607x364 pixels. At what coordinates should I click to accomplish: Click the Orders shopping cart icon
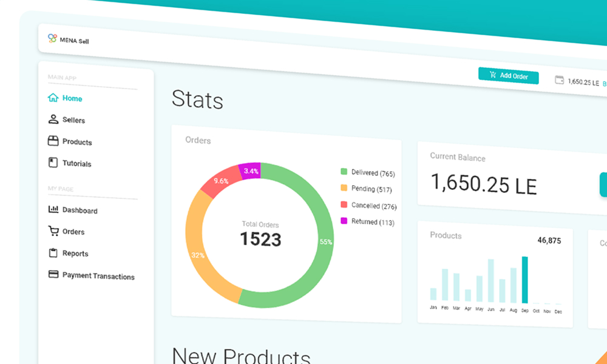click(x=53, y=231)
